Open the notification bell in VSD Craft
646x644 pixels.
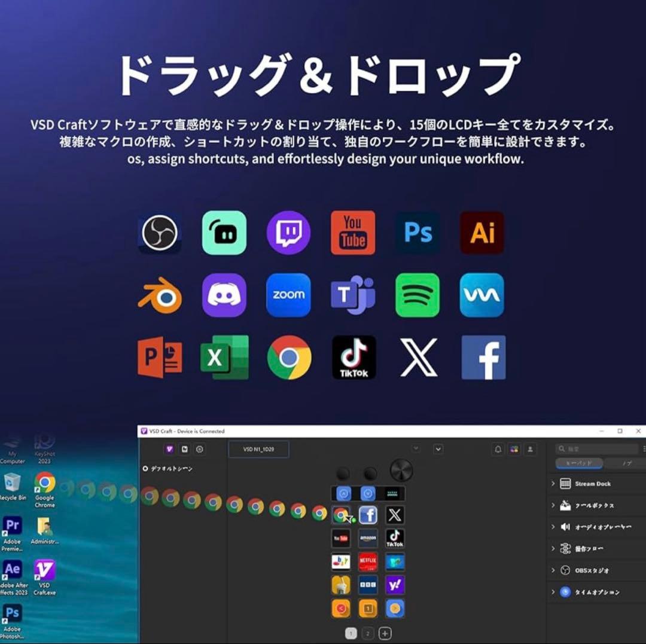point(498,449)
